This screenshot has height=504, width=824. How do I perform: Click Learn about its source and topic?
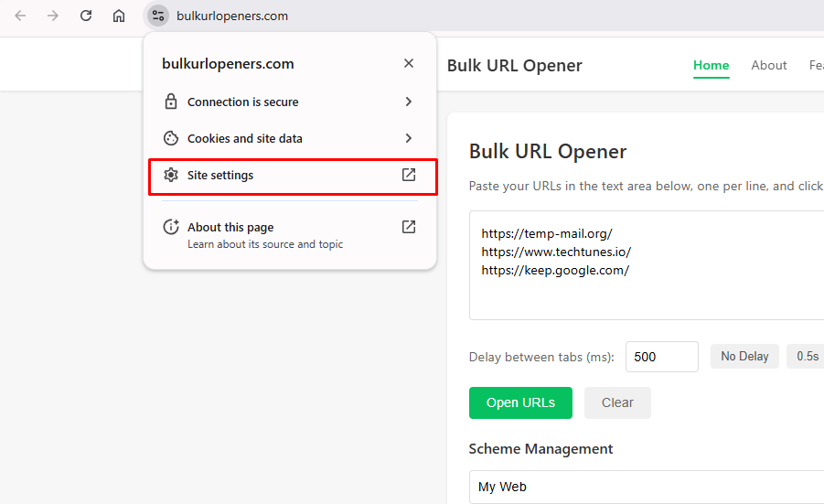click(265, 244)
